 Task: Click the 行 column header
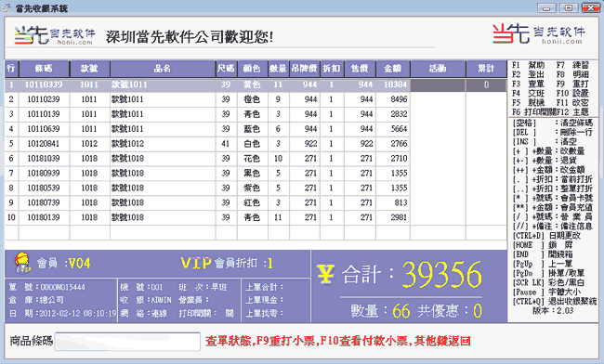pos(11,69)
